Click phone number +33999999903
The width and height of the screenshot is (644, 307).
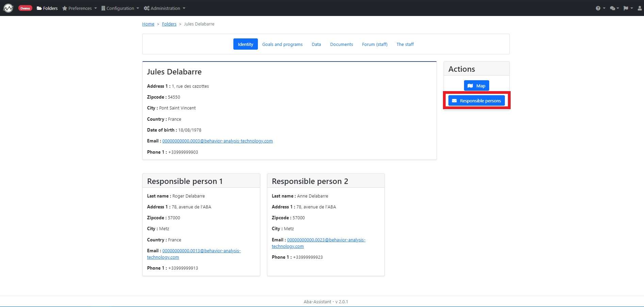click(183, 152)
